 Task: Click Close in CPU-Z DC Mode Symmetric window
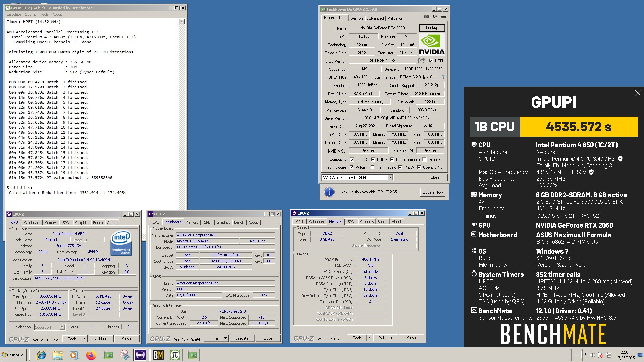411,338
